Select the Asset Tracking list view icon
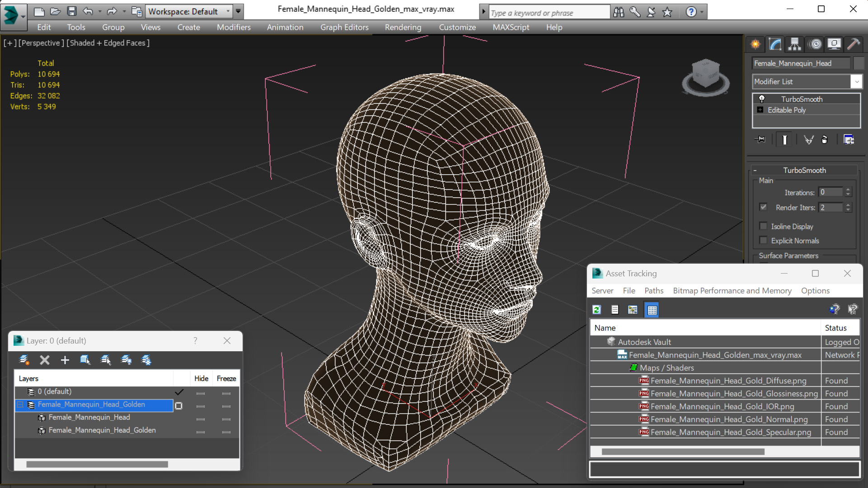 614,309
